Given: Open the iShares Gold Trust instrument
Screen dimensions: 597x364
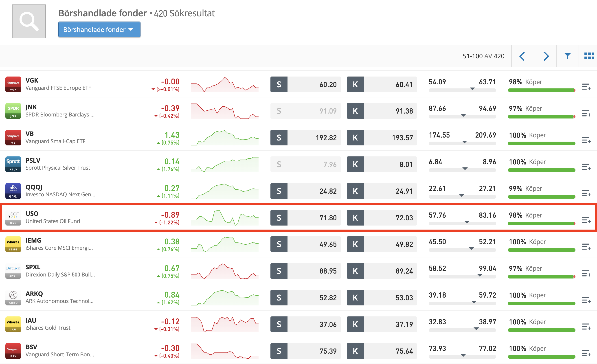Looking at the screenshot, I should (48, 328).
